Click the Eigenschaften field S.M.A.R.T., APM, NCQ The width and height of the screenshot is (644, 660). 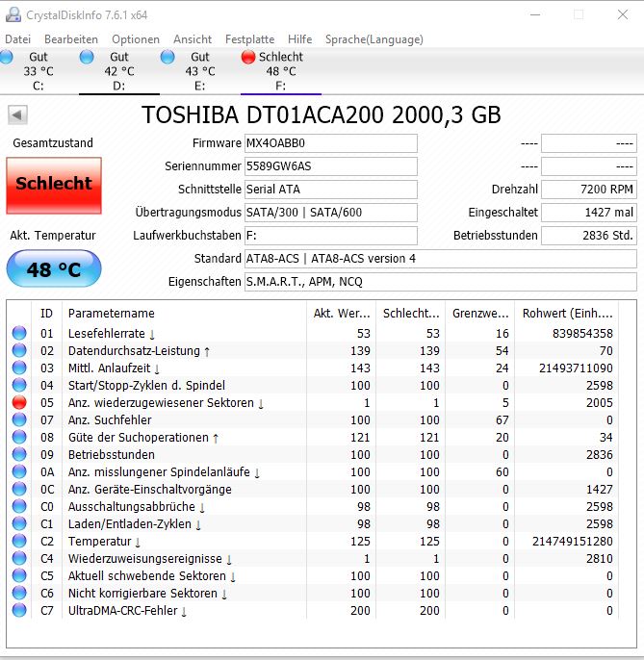441,282
